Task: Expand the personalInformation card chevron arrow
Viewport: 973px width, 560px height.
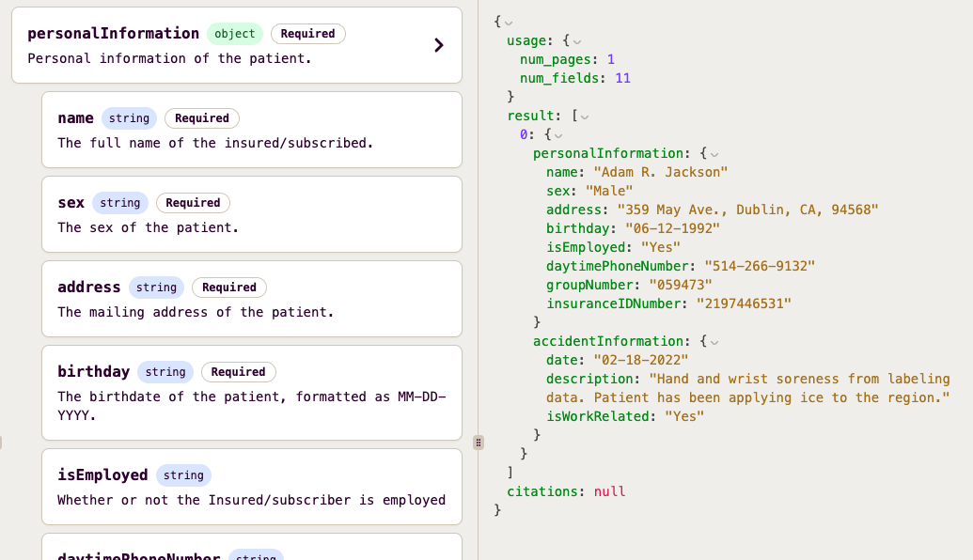Action: 439,45
